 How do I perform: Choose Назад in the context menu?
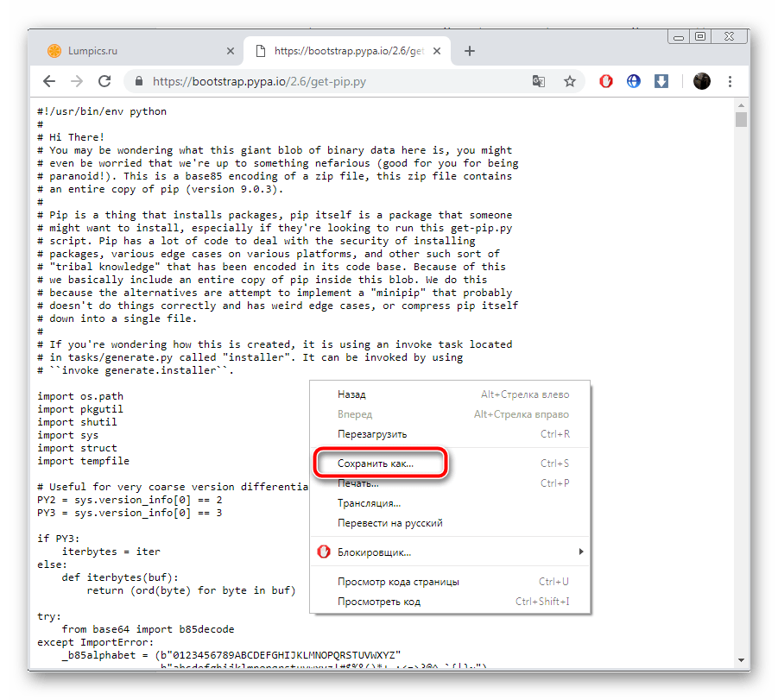coord(450,394)
